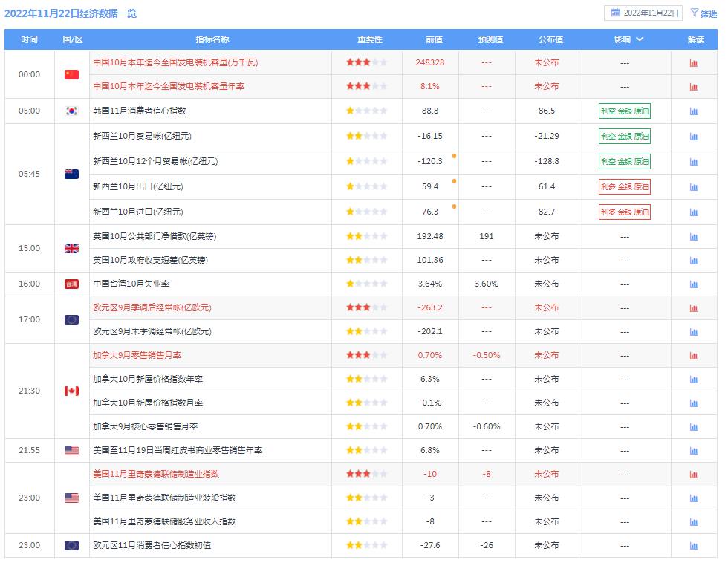Open red chart icon for 里奇蒙德联储制造业指数
This screenshot has height=563, width=728.
pos(694,475)
